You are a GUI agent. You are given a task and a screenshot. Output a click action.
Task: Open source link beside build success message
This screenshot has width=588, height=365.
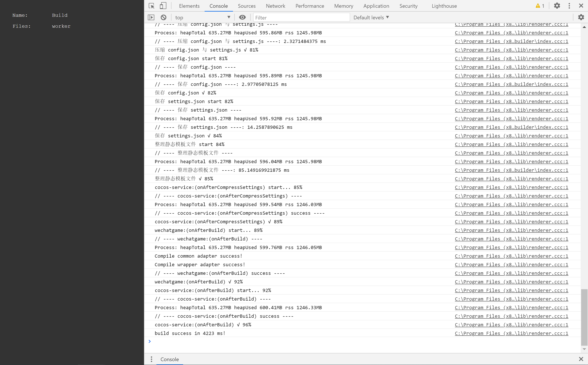511,333
